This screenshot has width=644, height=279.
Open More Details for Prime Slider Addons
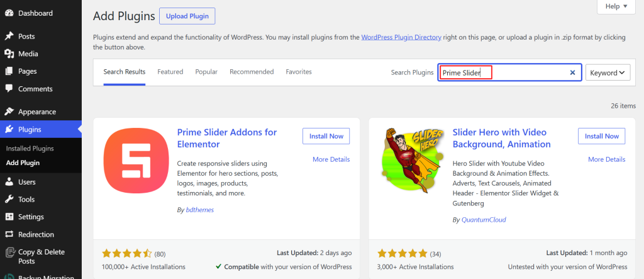(x=331, y=159)
